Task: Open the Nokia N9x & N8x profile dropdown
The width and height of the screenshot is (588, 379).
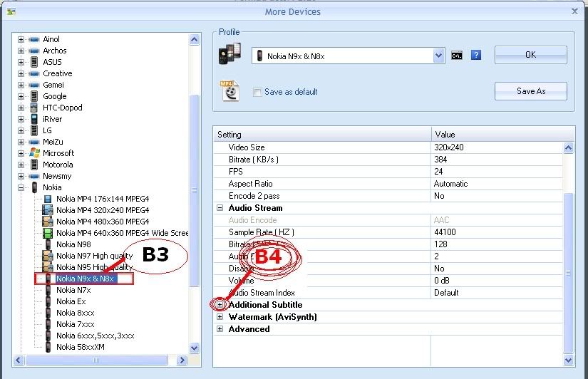Action: point(438,56)
